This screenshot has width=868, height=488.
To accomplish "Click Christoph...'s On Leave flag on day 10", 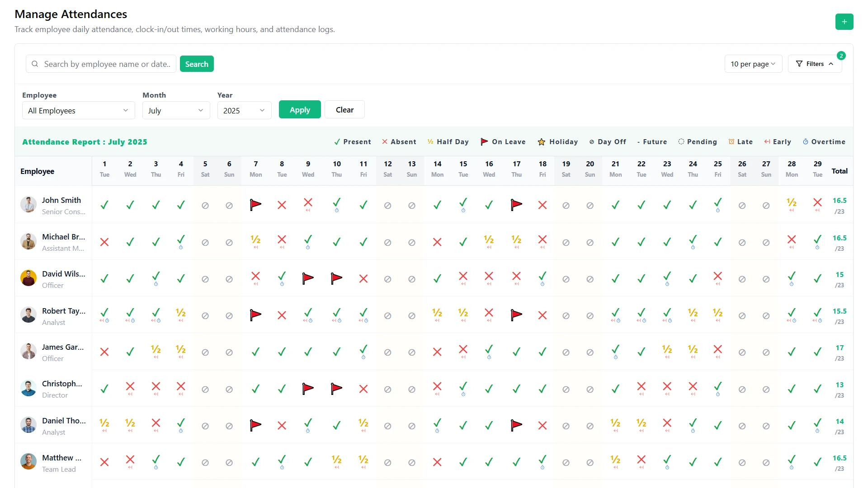I will pyautogui.click(x=337, y=389).
